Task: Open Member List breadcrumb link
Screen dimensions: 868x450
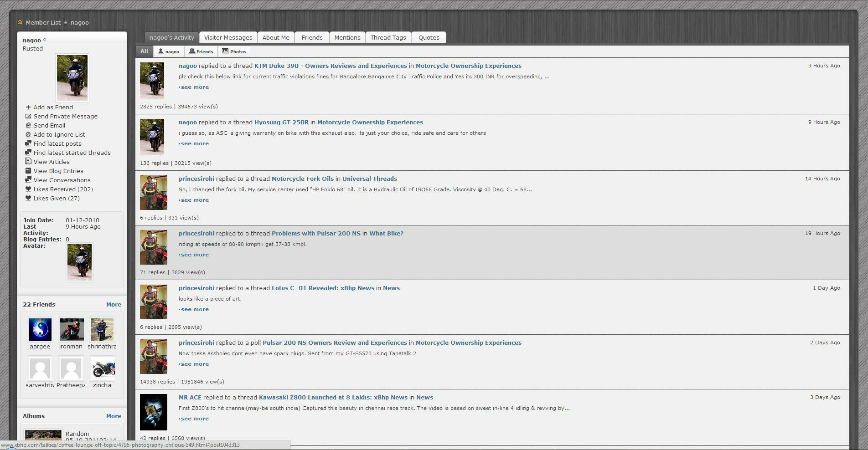Action: (43, 22)
